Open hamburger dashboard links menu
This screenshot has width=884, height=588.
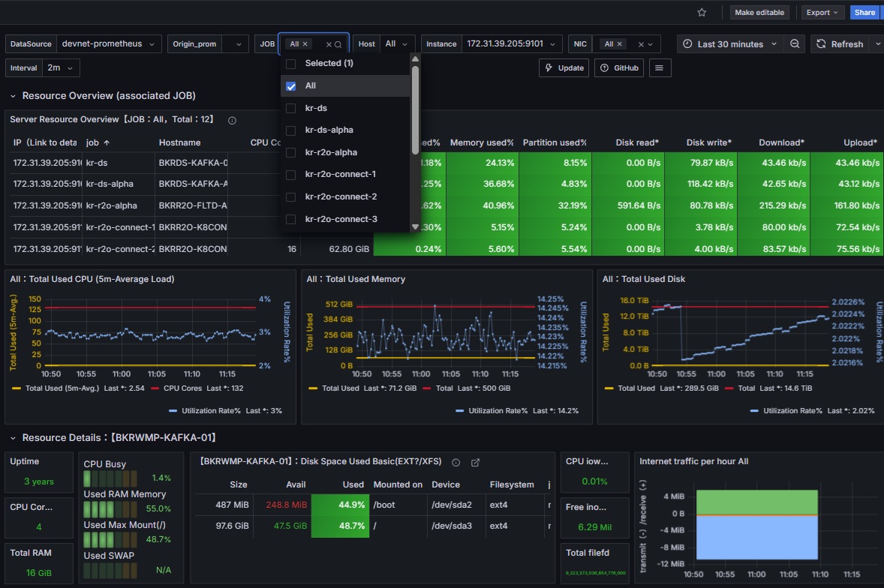coord(660,67)
